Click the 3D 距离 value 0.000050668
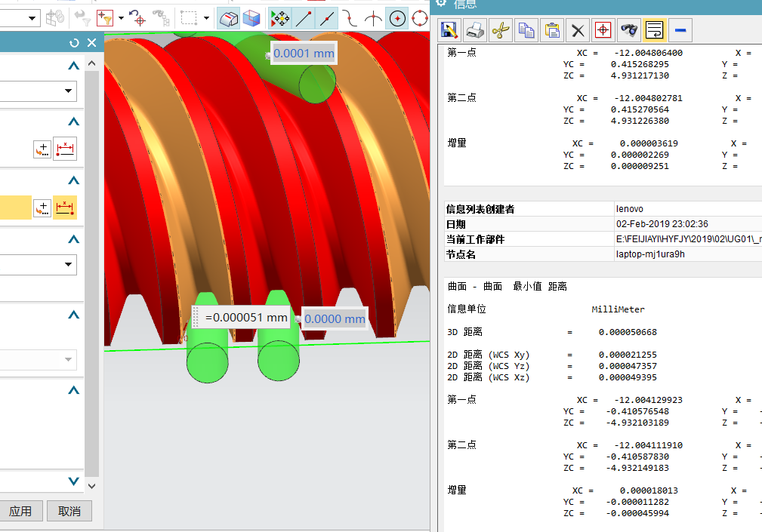The height and width of the screenshot is (532, 762). tap(628, 332)
